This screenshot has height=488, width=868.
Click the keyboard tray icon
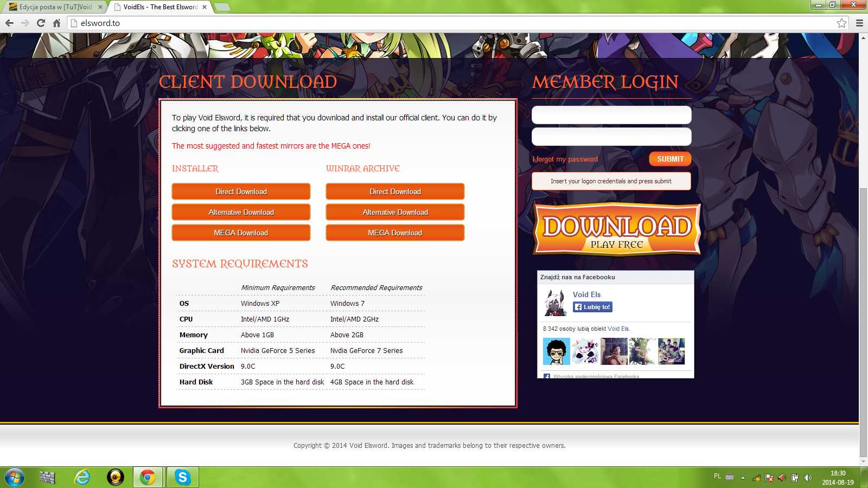(730, 477)
